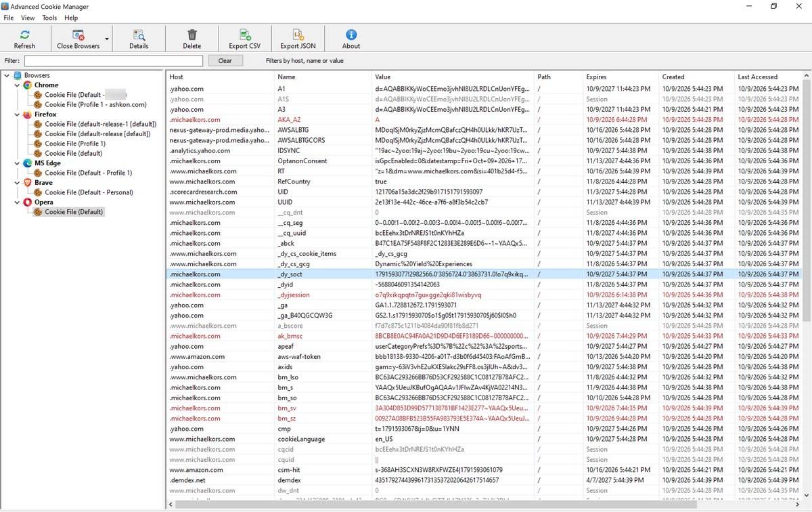Collapse the Brave tree node
Viewport: 812px width, 512px height.
(x=17, y=183)
